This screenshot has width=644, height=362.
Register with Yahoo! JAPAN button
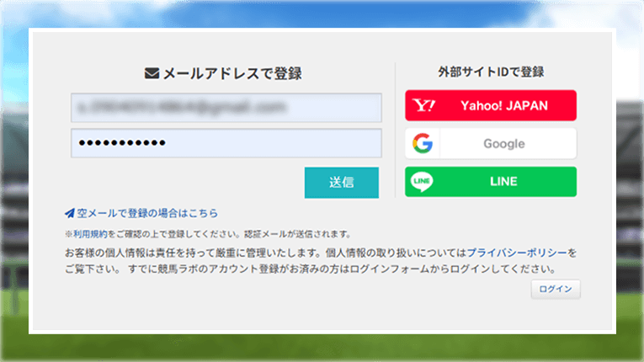click(491, 105)
